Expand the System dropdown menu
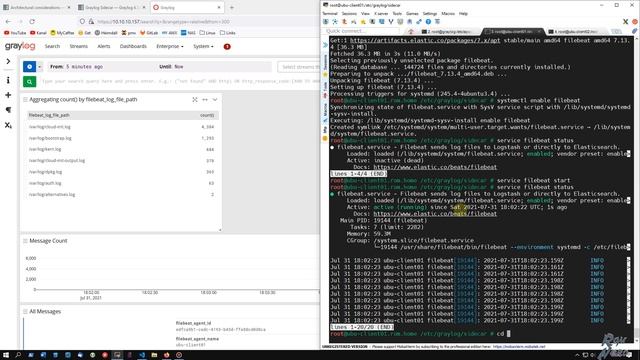Image resolution: width=640 pixels, height=360 pixels. [203, 47]
